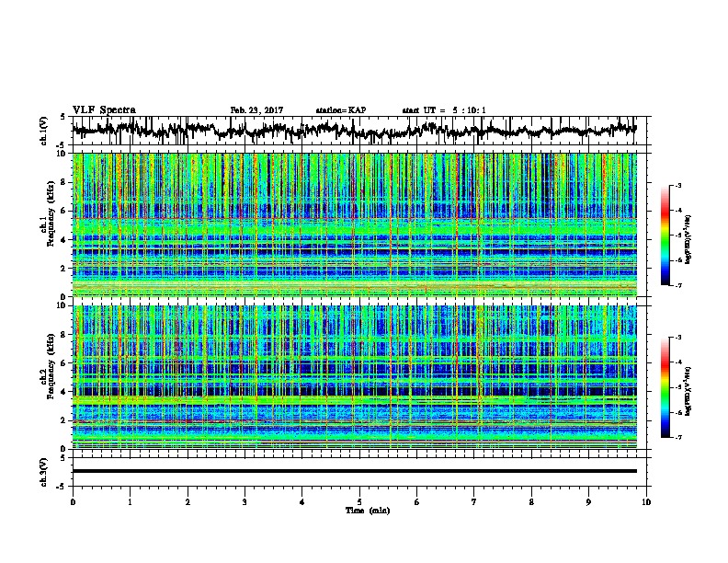Click the ch.2 spectrogram panel
Screen dimensions: 728x563
tap(355, 377)
